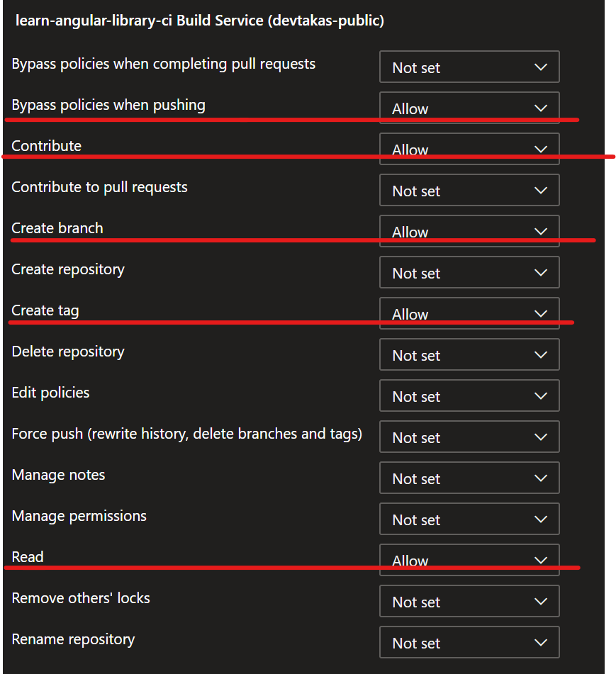Click the Manage permissions dropdown chevron

[x=541, y=519]
